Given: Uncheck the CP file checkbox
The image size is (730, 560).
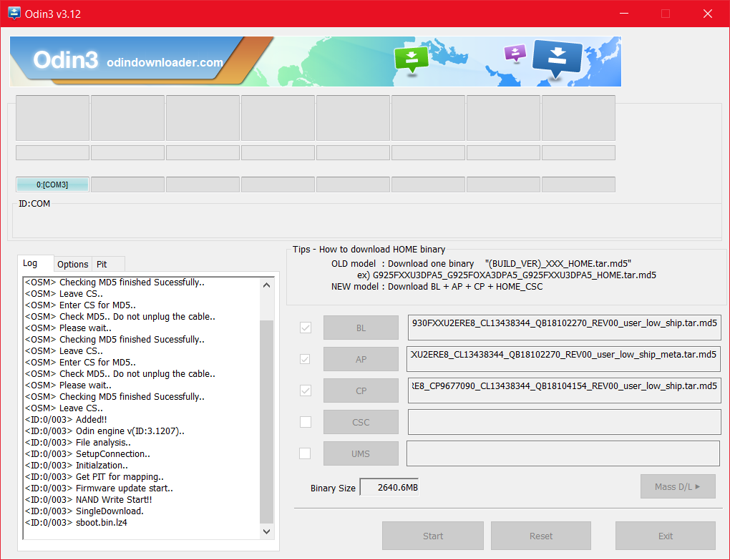Looking at the screenshot, I should 306,390.
